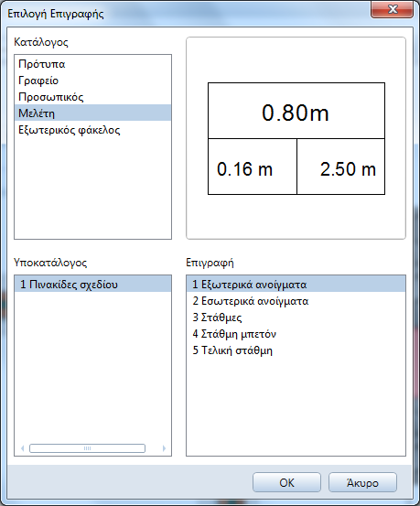Screen dimensions: 420x506
Task: Select label 1 Εξωτερικά ανοίγματα
Action: (296, 285)
